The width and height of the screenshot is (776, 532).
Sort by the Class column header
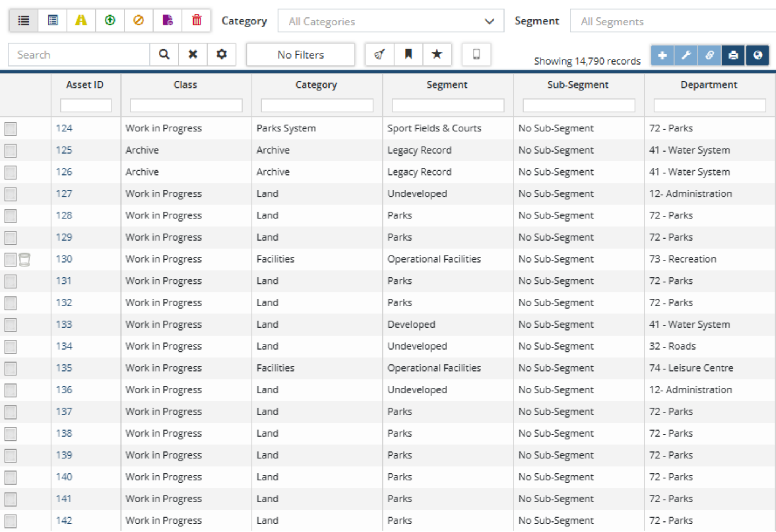point(185,85)
